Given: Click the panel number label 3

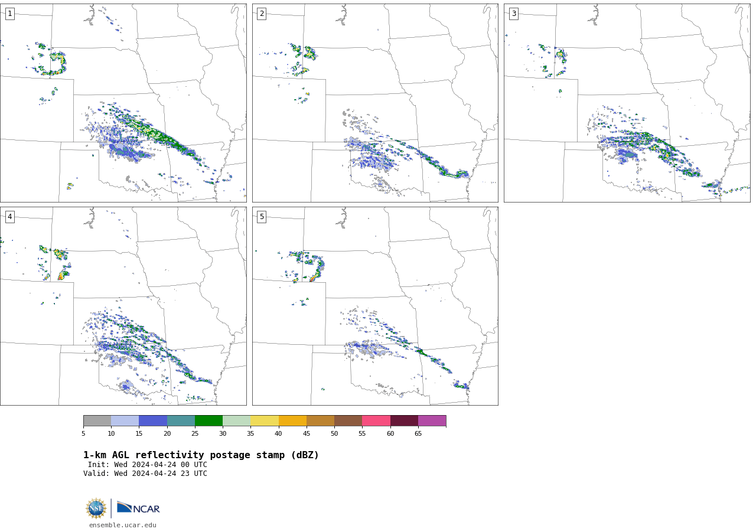Looking at the screenshot, I should (513, 14).
